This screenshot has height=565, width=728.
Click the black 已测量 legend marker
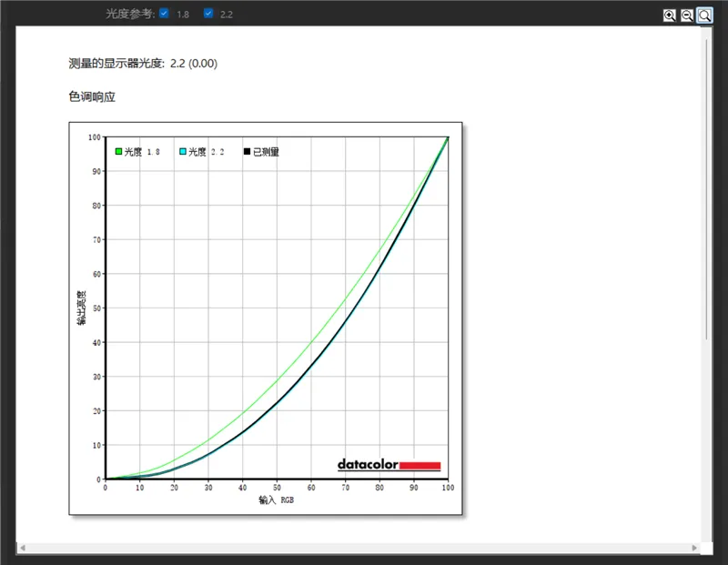[247, 152]
